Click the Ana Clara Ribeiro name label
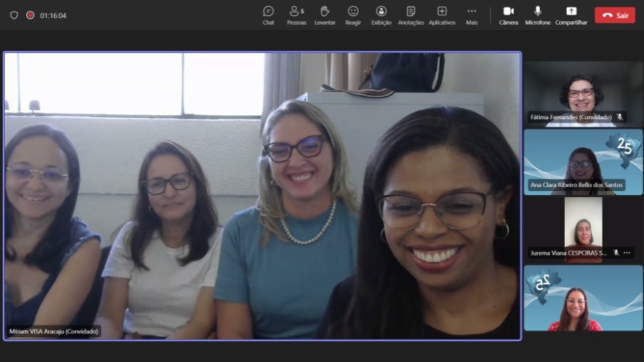This screenshot has width=644, height=362. coord(576,185)
